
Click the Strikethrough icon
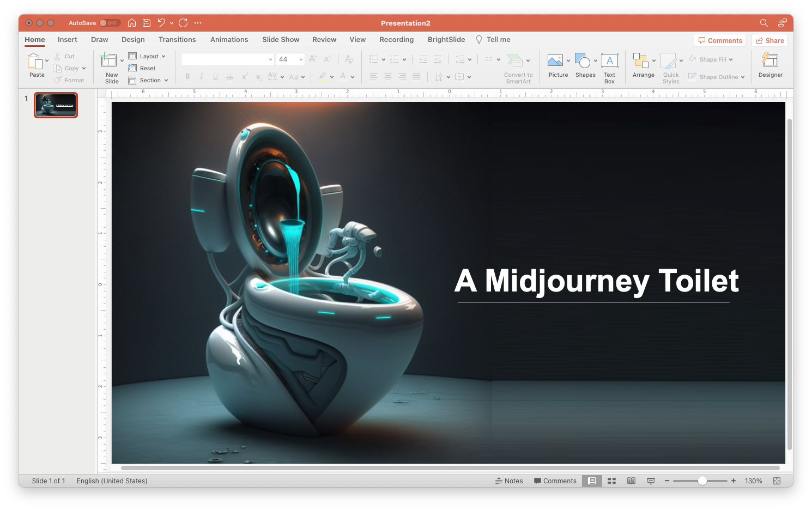(x=230, y=77)
